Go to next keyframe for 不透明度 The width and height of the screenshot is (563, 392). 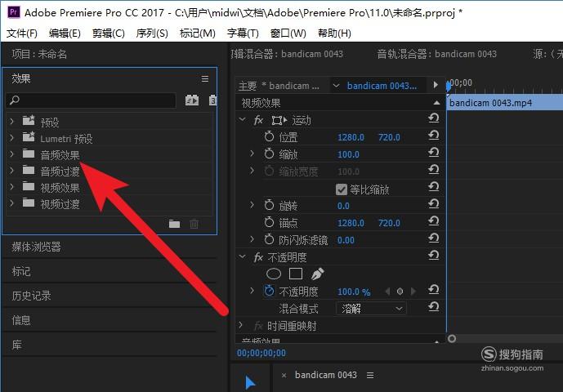point(413,292)
